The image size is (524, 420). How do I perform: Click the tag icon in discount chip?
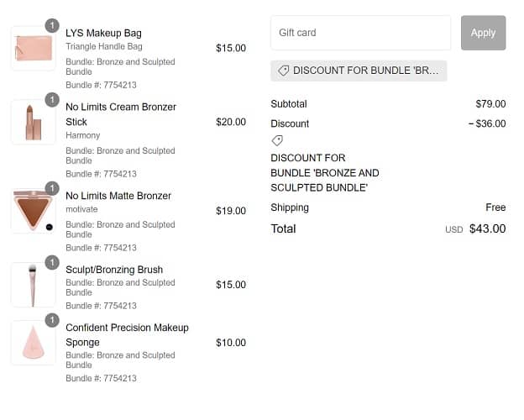point(283,71)
